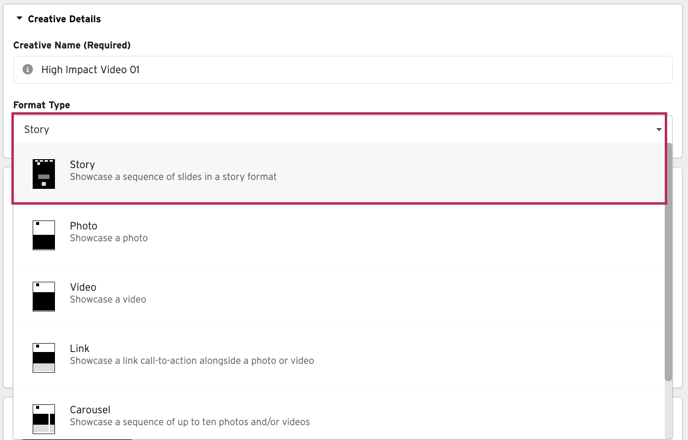Click the Photo format icon

(43, 235)
